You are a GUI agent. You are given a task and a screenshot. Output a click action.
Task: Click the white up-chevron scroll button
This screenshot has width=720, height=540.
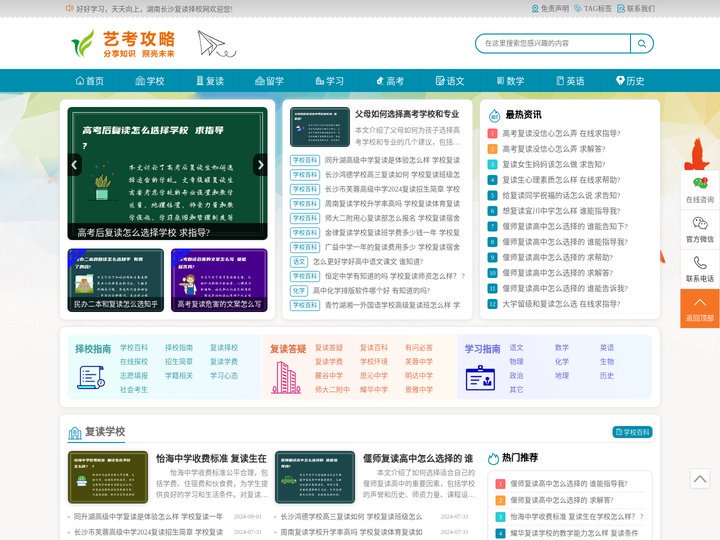pyautogui.click(x=700, y=479)
